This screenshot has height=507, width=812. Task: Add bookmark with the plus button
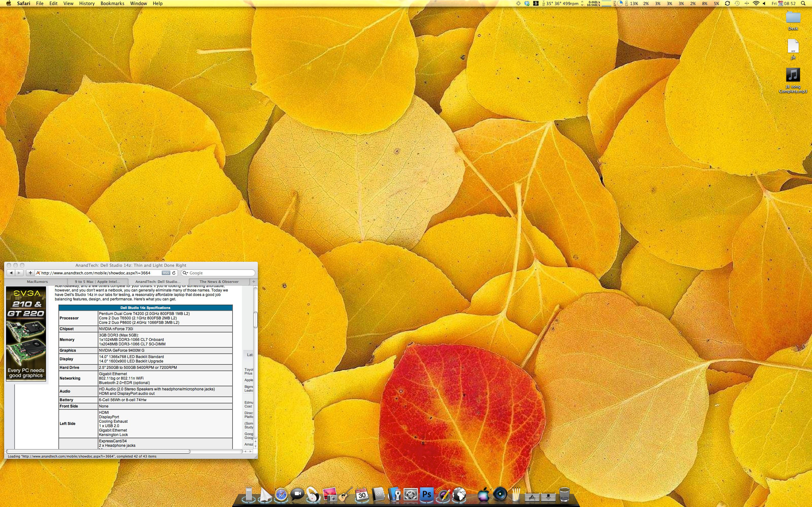point(30,273)
